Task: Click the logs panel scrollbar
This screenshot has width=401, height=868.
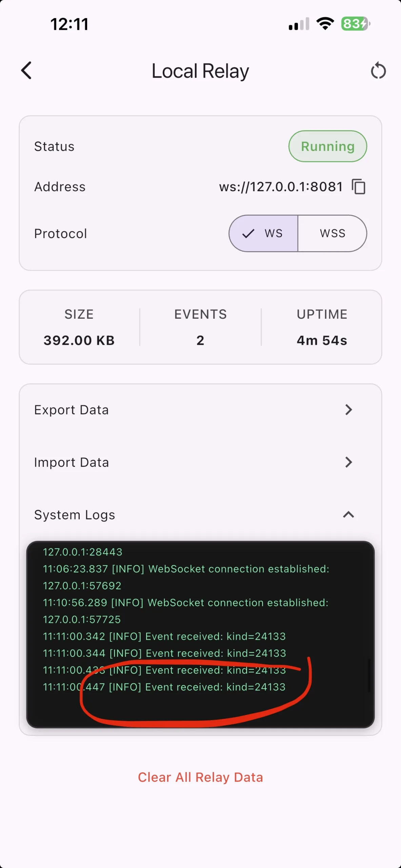Action: (x=369, y=675)
